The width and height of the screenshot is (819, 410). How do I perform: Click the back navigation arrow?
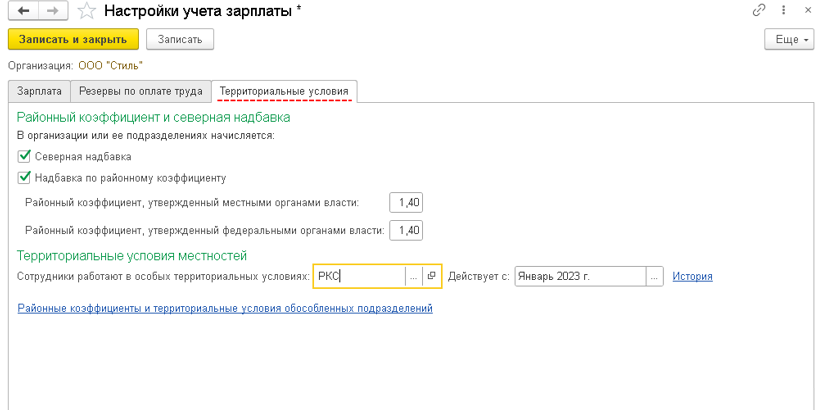click(x=24, y=11)
